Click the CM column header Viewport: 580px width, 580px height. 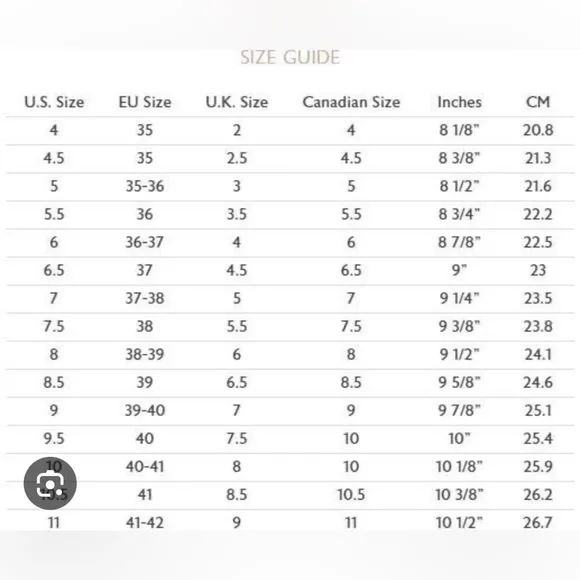(x=538, y=102)
